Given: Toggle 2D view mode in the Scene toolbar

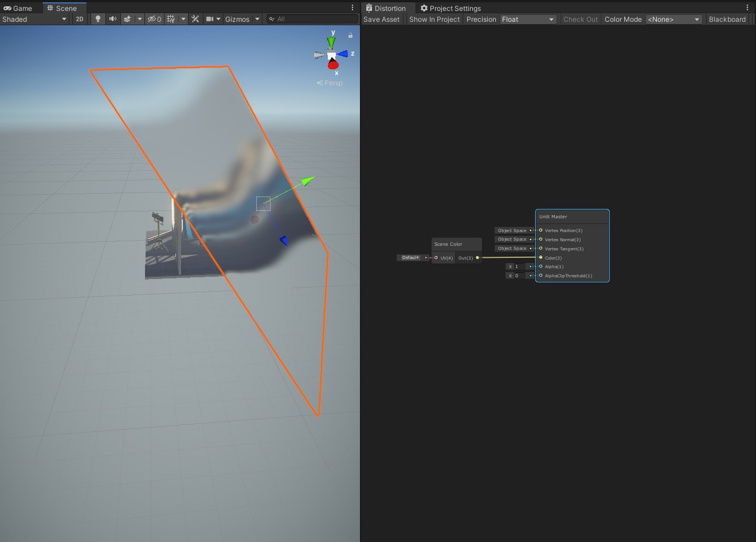Looking at the screenshot, I should point(79,19).
